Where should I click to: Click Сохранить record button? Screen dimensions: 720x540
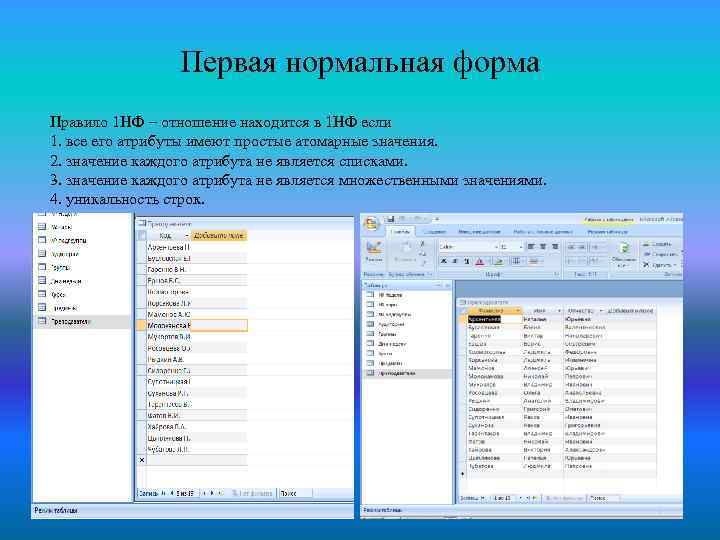(x=660, y=254)
